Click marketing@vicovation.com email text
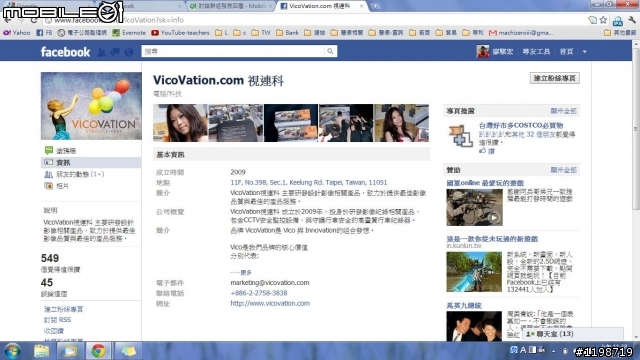 click(x=270, y=282)
